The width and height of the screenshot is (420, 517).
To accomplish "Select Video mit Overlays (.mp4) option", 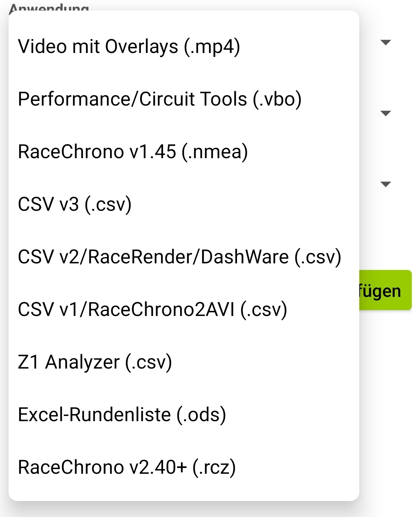I will tap(129, 47).
